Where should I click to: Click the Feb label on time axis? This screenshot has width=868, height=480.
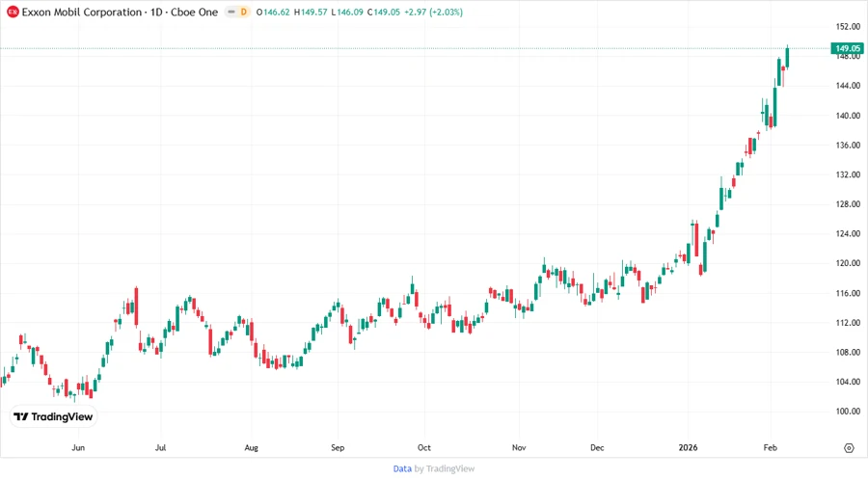pos(771,447)
